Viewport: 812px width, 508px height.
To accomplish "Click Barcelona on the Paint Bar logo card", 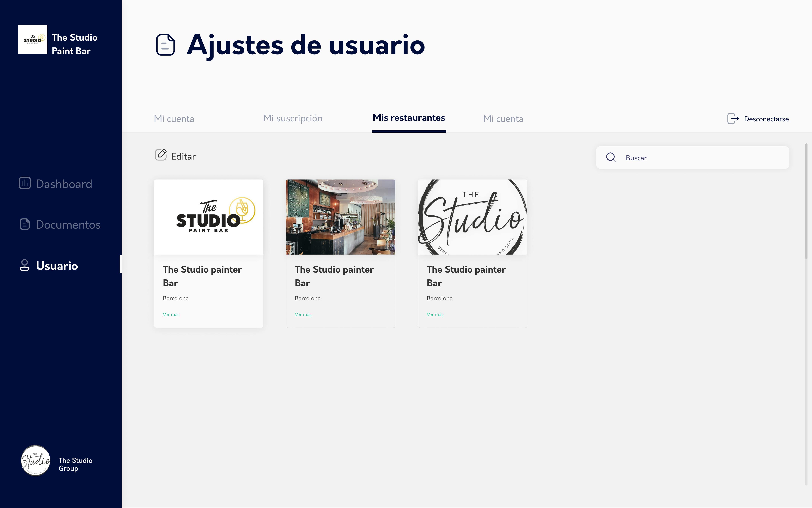I will pos(176,298).
